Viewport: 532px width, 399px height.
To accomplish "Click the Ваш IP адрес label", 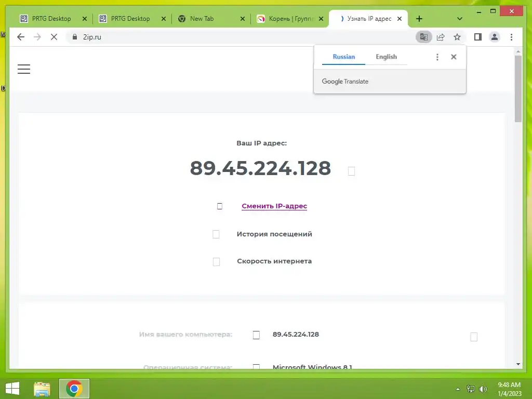I will [262, 143].
